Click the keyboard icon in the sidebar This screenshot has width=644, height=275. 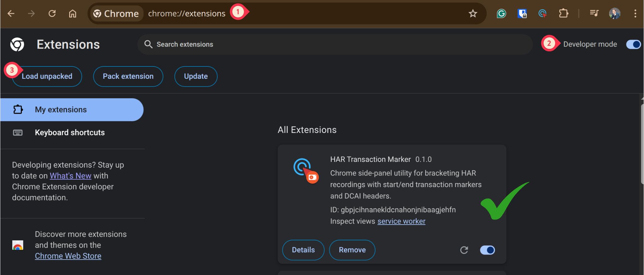[18, 133]
